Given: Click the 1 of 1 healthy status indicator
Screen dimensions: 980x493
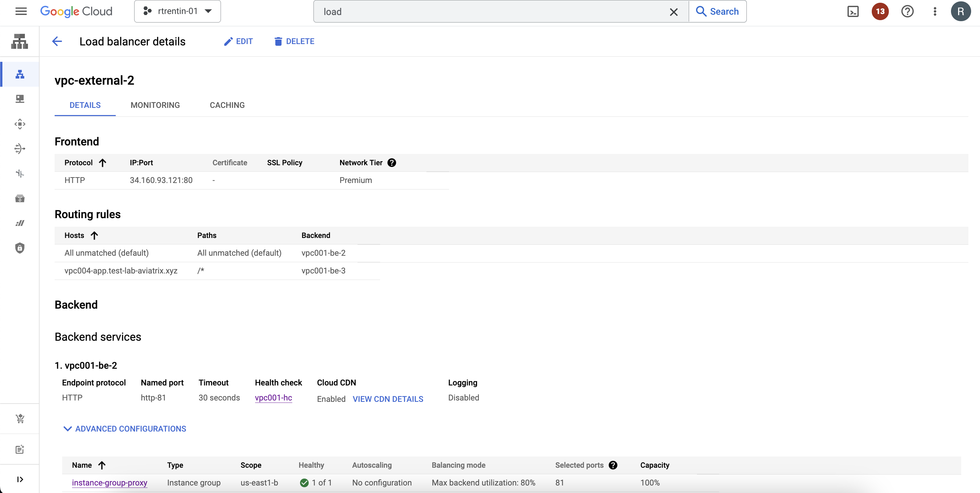Looking at the screenshot, I should [316, 482].
